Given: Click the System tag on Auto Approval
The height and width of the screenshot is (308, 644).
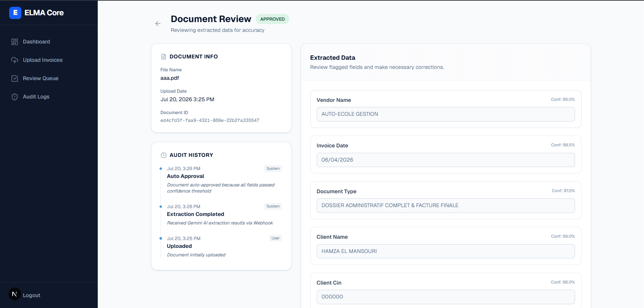Looking at the screenshot, I should click(x=273, y=168).
